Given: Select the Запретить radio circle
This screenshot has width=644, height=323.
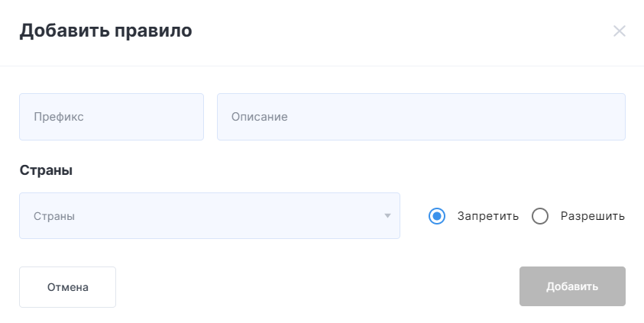Looking at the screenshot, I should (x=437, y=216).
